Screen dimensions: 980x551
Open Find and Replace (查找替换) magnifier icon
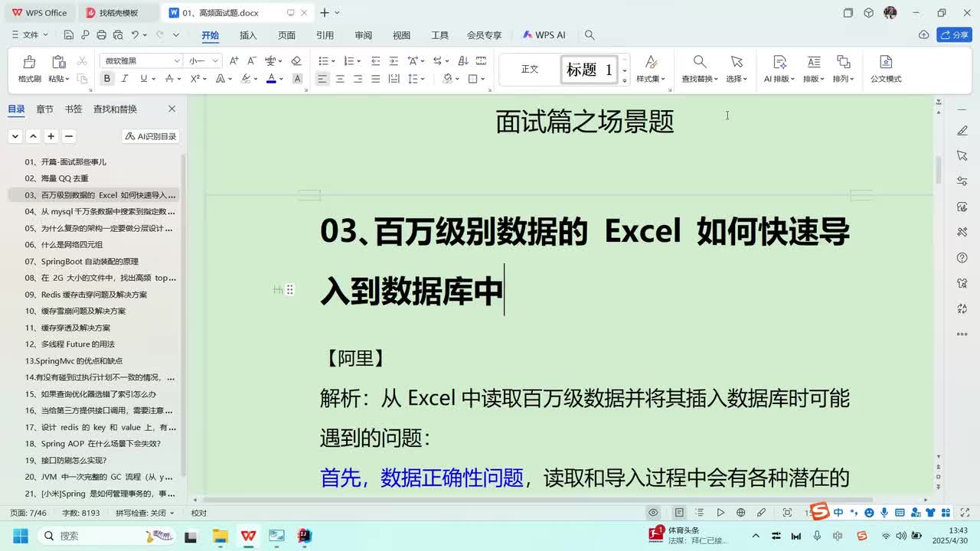(700, 62)
